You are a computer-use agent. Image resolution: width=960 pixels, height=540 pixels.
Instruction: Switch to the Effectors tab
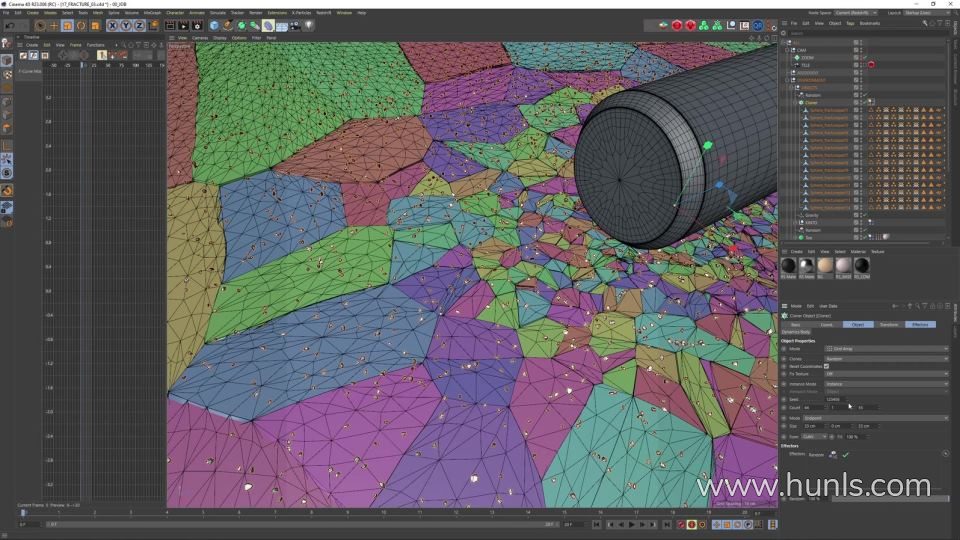click(920, 324)
